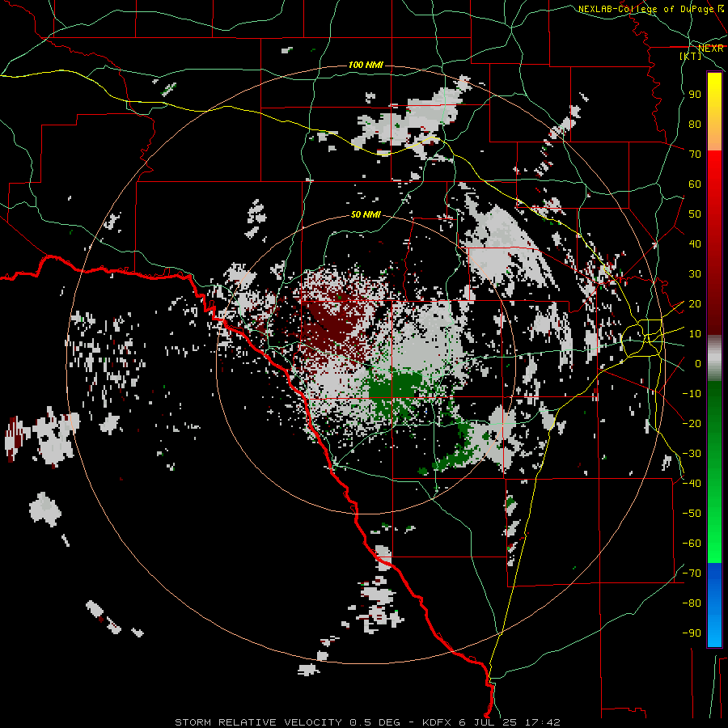The width and height of the screenshot is (728, 728).
Task: Click the -10 value on velocity scale
Action: coord(692,394)
